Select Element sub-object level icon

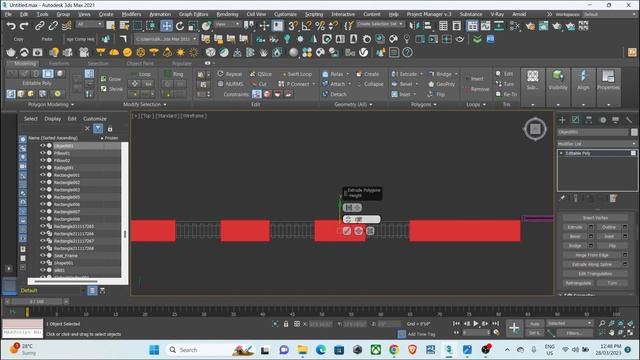pyautogui.click(x=60, y=73)
